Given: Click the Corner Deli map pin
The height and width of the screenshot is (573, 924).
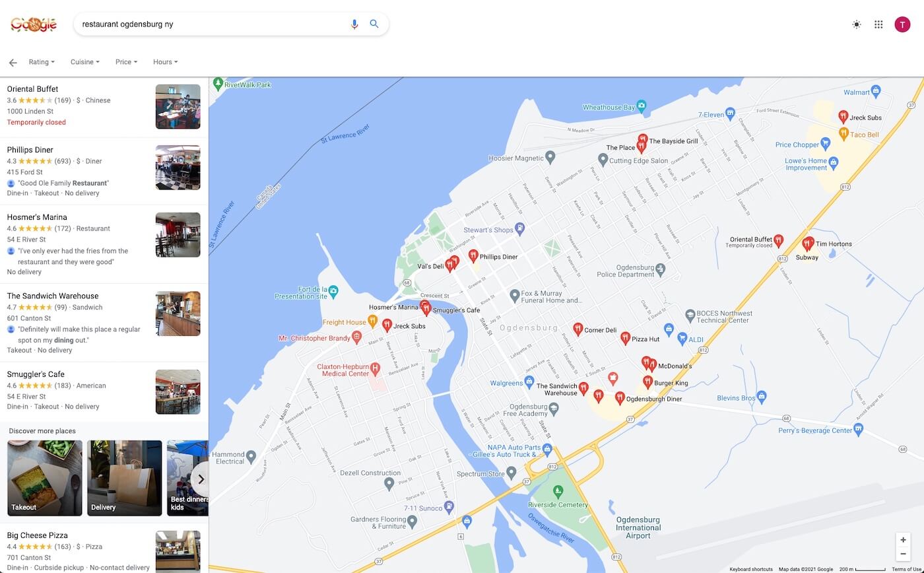Looking at the screenshot, I should click(577, 329).
